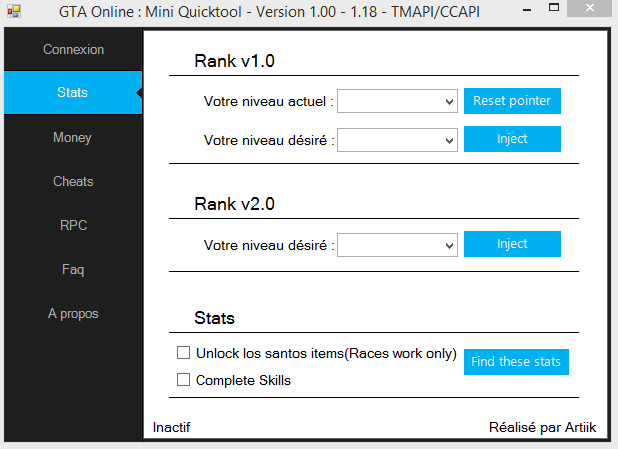This screenshot has width=618, height=449.
Task: Click the Réalisé par Artiik credit
Action: (x=542, y=427)
